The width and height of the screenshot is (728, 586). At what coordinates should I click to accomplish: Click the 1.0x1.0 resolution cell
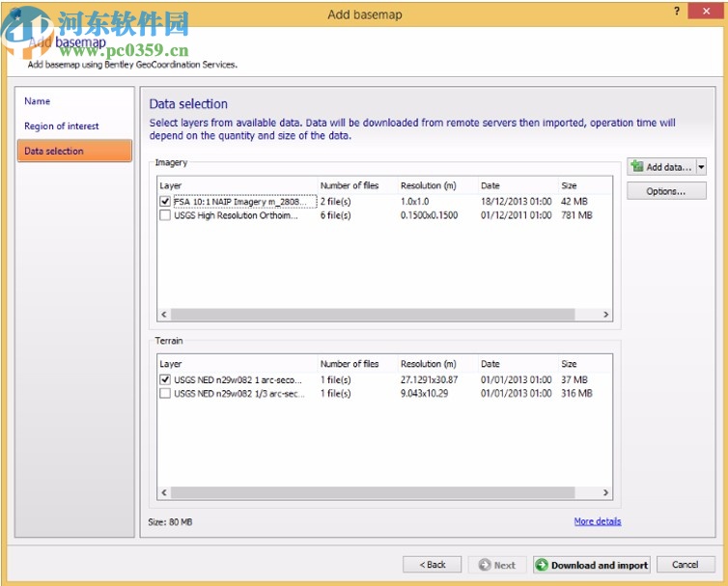point(414,202)
